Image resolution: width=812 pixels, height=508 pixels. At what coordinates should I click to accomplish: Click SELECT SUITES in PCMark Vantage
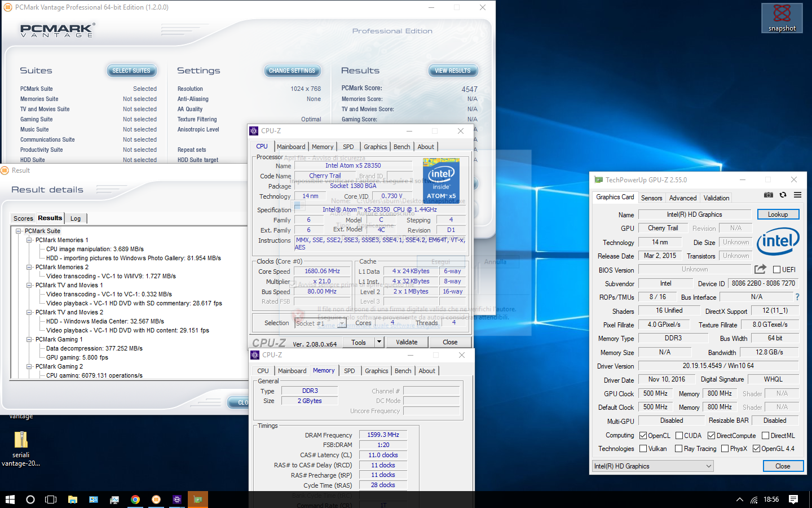(131, 71)
